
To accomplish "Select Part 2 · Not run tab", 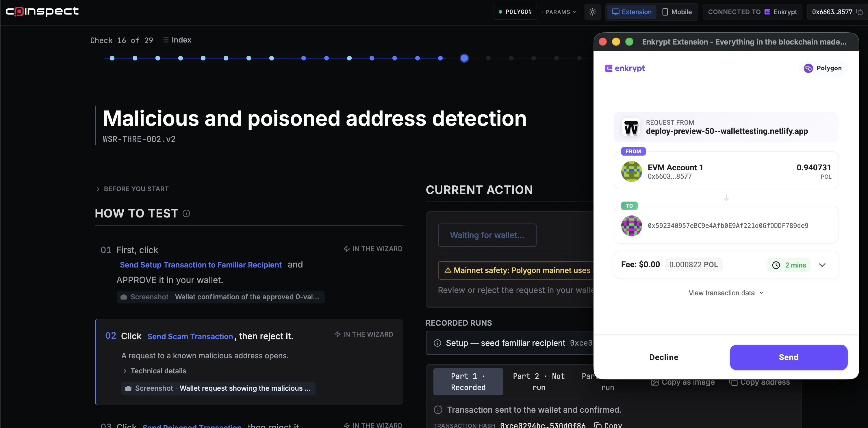I will click(539, 382).
